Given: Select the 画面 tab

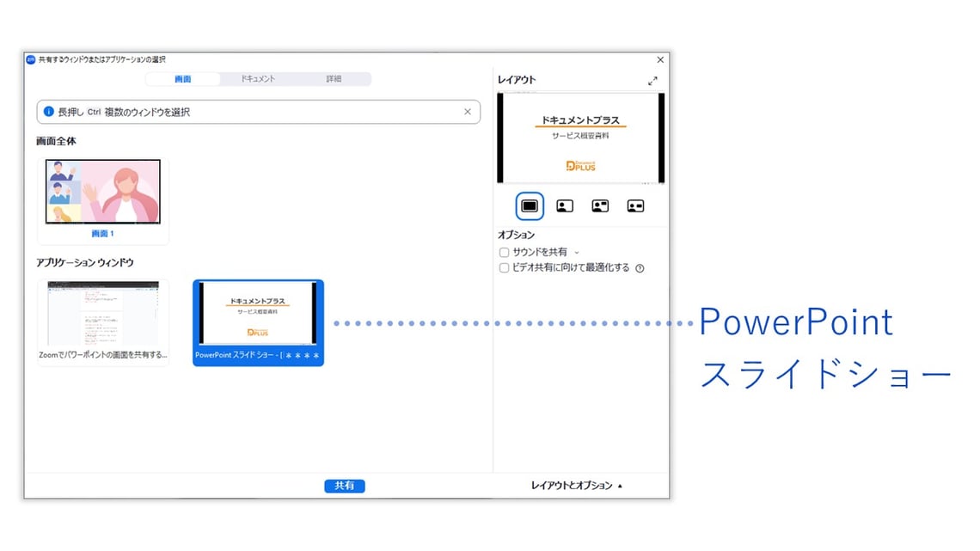Looking at the screenshot, I should [185, 78].
